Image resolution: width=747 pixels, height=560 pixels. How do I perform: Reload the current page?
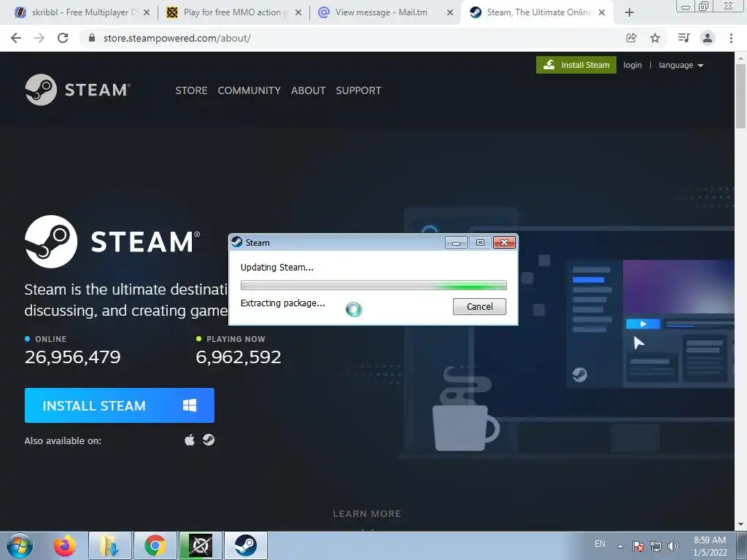tap(63, 38)
